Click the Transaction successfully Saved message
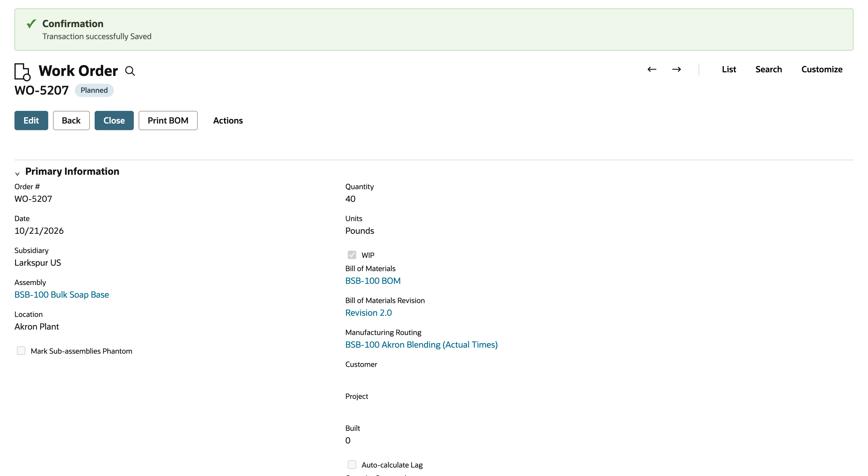 [97, 36]
